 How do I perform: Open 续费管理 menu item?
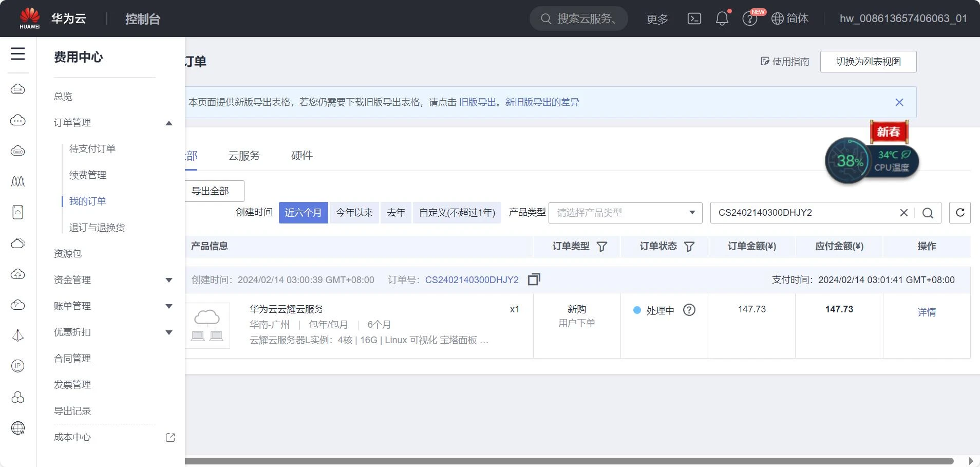tap(88, 175)
